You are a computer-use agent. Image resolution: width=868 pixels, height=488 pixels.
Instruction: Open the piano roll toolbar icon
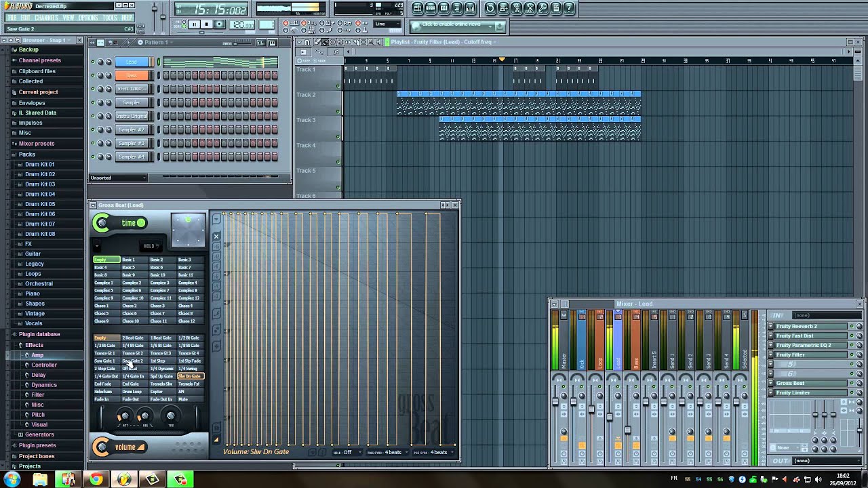click(443, 8)
